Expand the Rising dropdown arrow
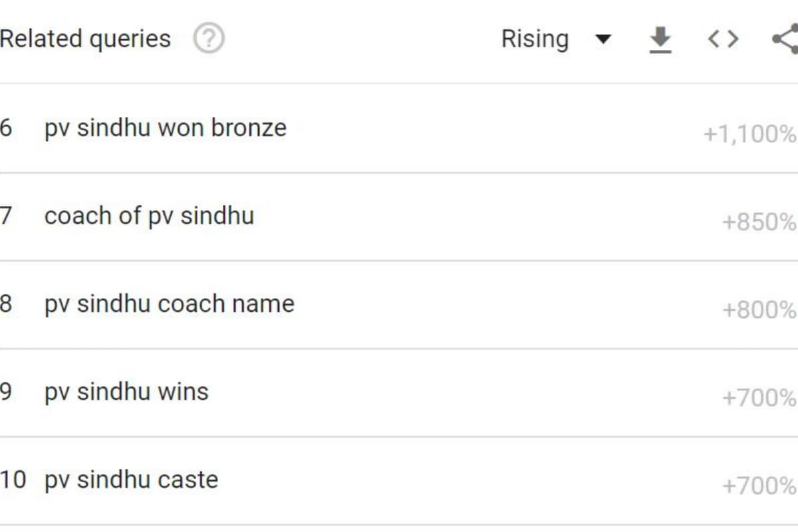The image size is (798, 532). pos(603,39)
